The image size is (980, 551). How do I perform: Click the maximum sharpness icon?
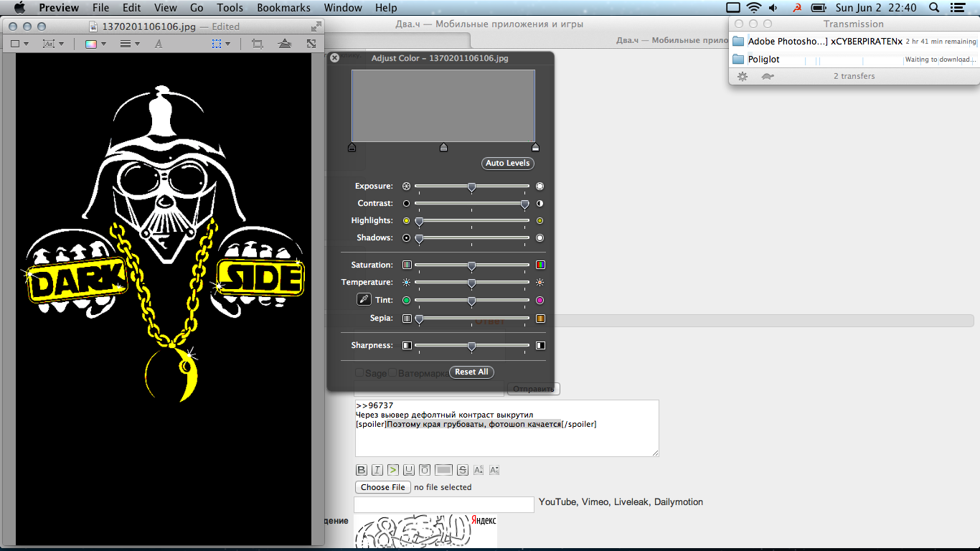pyautogui.click(x=540, y=346)
